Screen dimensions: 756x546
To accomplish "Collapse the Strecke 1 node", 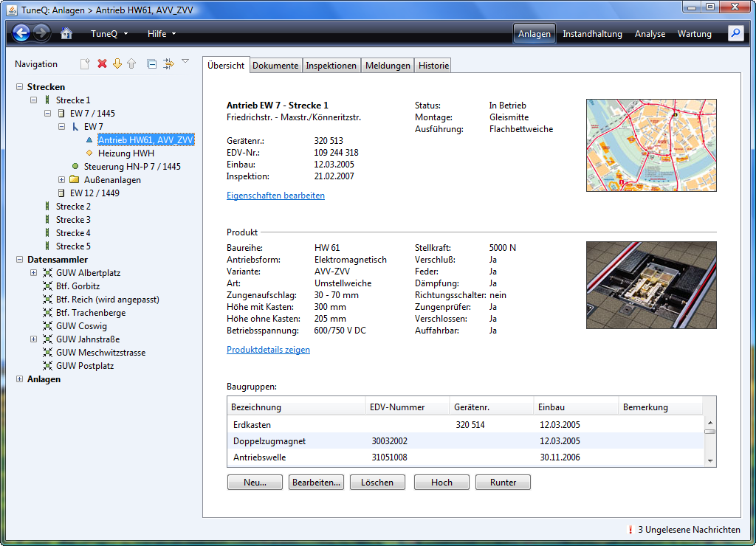I will pyautogui.click(x=34, y=100).
